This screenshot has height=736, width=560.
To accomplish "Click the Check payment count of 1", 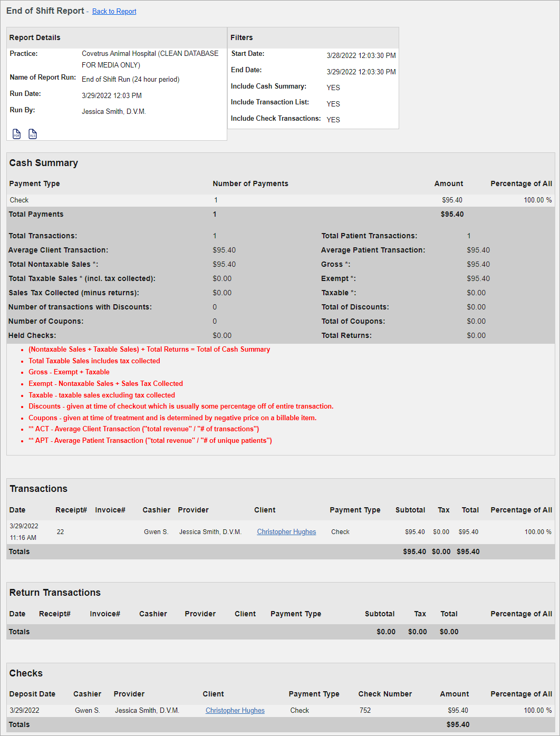I will click(215, 200).
